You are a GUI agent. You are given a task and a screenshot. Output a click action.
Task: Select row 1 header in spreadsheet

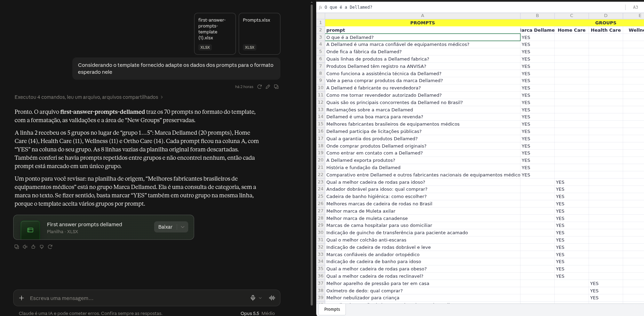(320, 23)
